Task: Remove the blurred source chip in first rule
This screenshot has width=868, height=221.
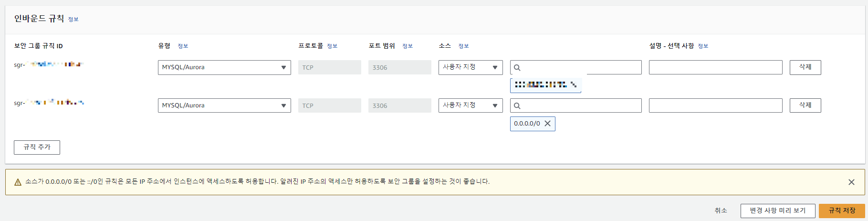Action: pyautogui.click(x=574, y=85)
